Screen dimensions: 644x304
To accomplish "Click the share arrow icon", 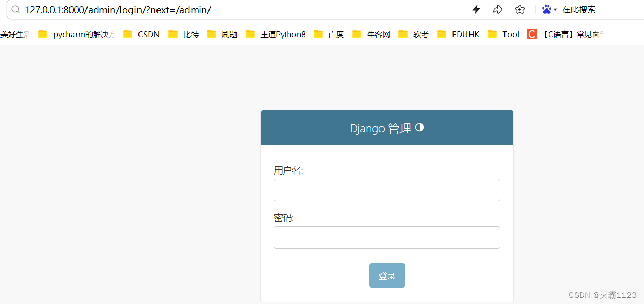I will [x=498, y=9].
